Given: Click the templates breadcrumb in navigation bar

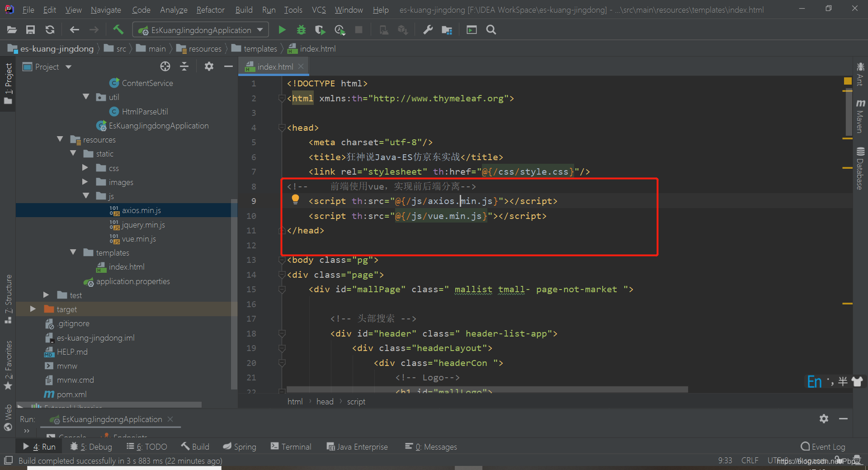Looking at the screenshot, I should (254, 48).
